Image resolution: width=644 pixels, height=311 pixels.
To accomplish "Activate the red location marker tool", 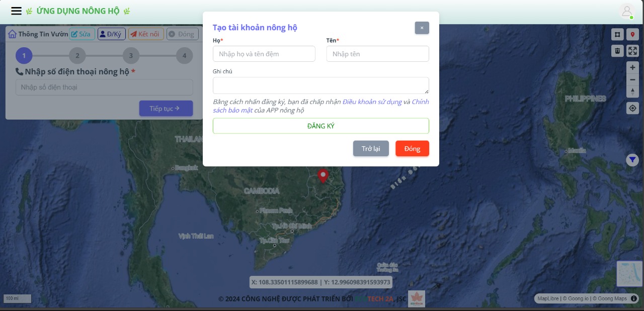I will pyautogui.click(x=632, y=35).
